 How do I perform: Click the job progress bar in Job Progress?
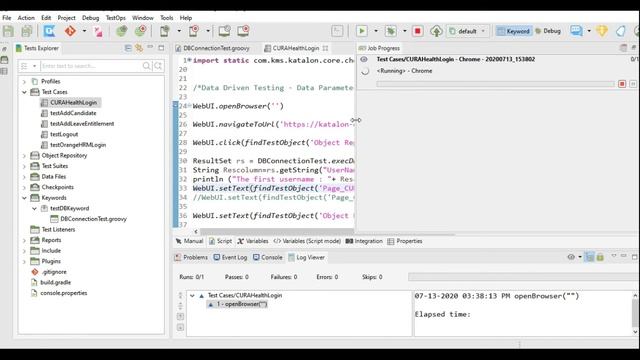point(495,84)
